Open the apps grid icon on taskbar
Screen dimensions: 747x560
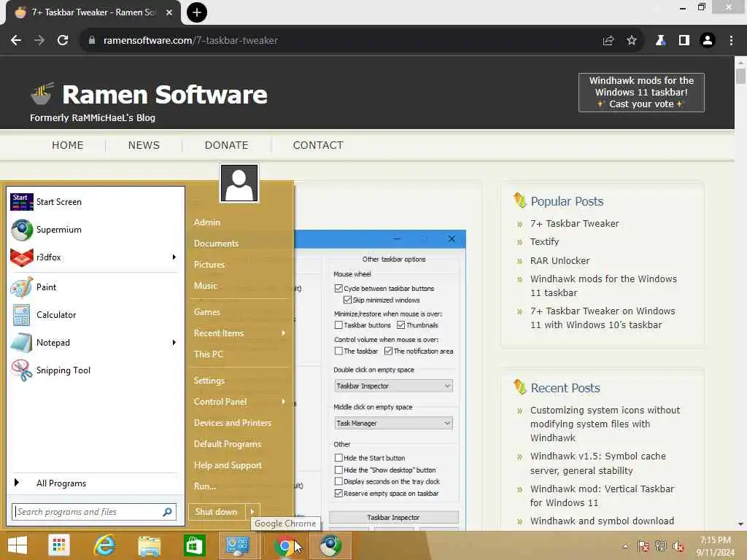point(59,545)
